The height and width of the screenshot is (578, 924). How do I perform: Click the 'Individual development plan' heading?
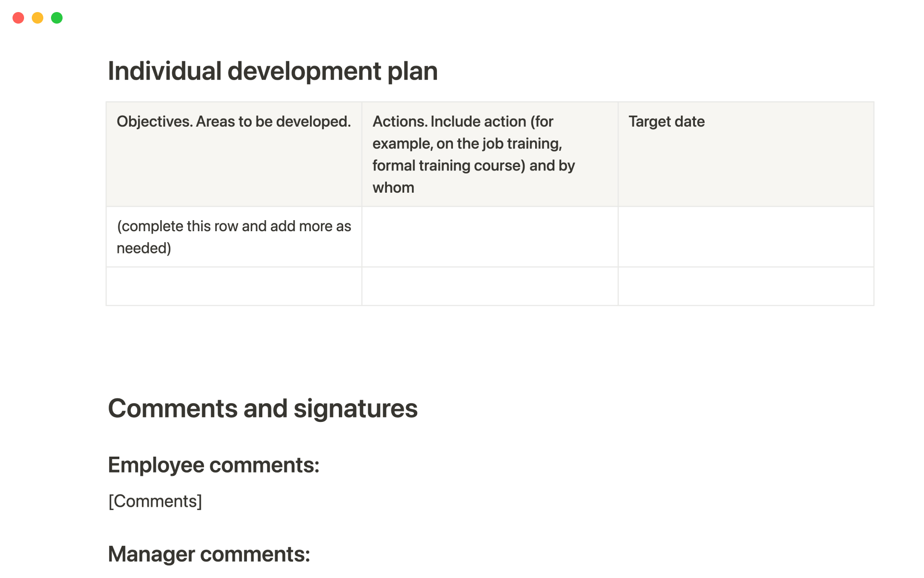[x=273, y=71]
